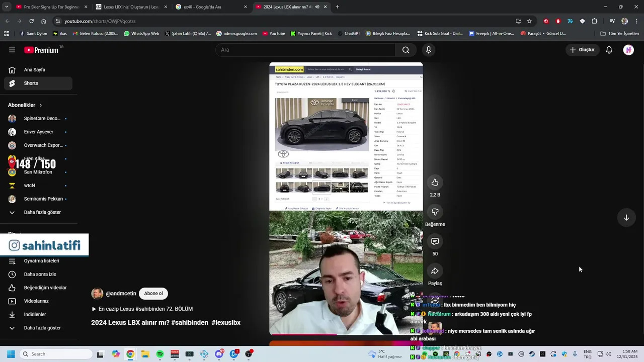The image size is (644, 362).
Task: Open the YouTube guide hamburger menu
Action: click(x=12, y=50)
